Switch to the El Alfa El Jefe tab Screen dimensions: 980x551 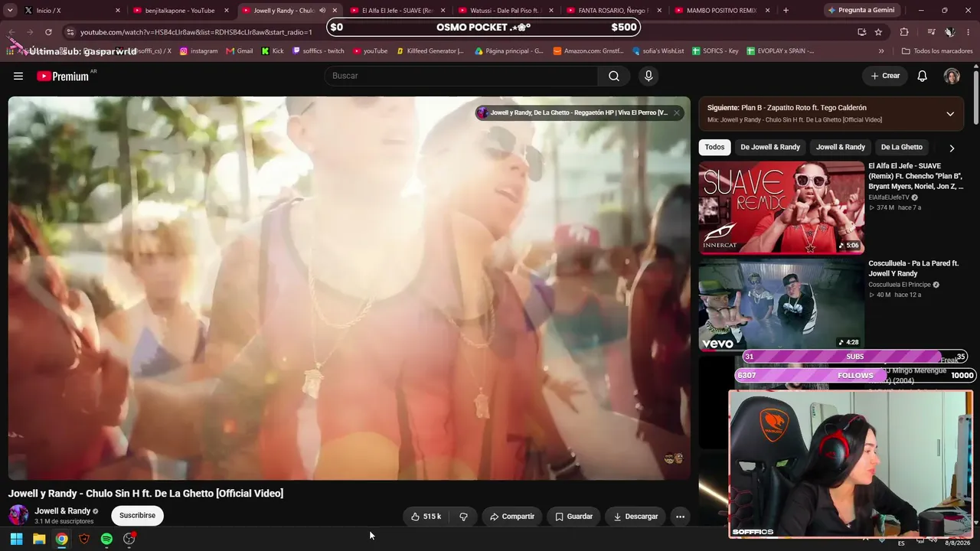click(x=397, y=11)
